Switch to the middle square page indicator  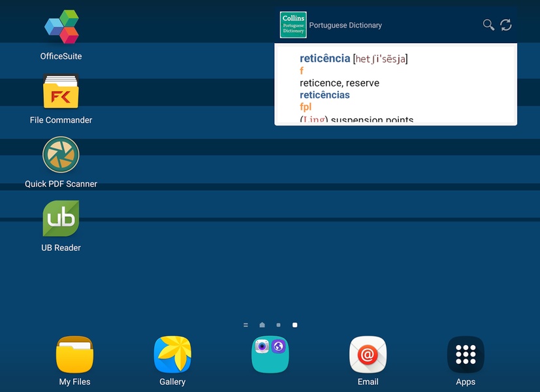[x=278, y=325]
